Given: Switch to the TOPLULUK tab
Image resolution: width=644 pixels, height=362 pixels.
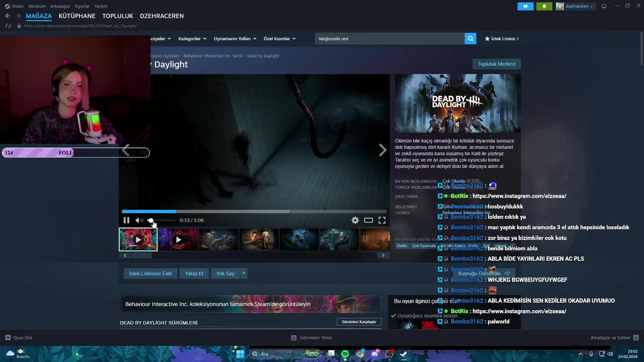Looking at the screenshot, I should pos(118,16).
